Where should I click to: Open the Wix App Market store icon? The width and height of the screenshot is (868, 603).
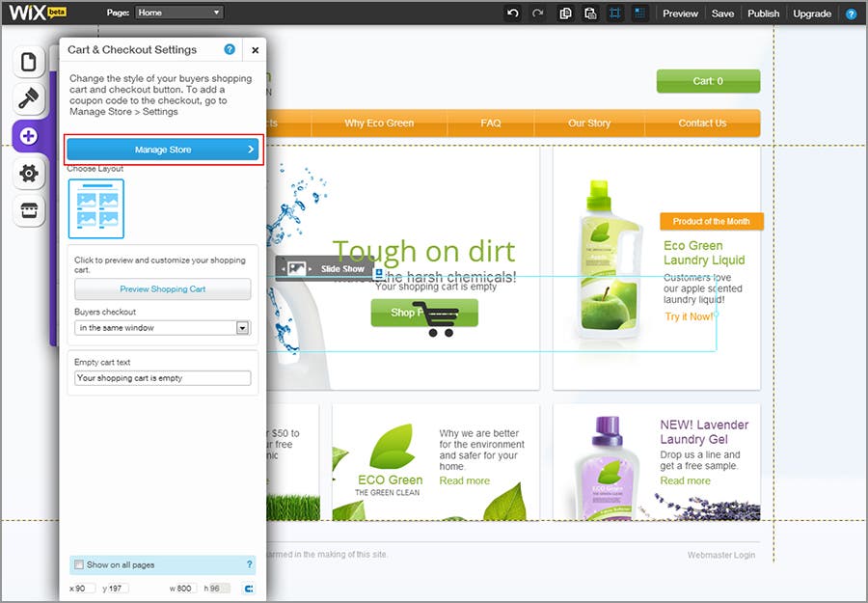(x=28, y=209)
